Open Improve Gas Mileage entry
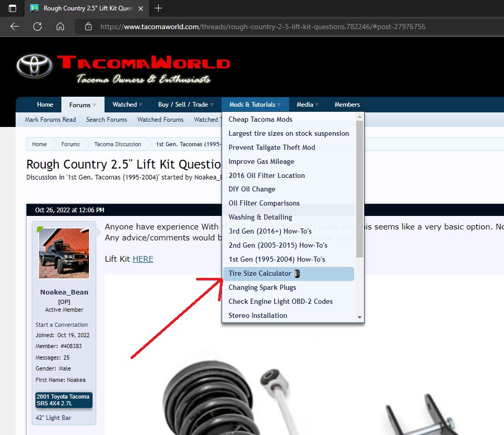504x435 pixels. pos(289,161)
